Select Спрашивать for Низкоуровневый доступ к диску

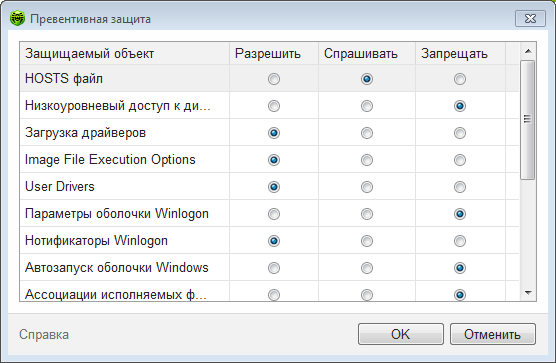pos(367,106)
